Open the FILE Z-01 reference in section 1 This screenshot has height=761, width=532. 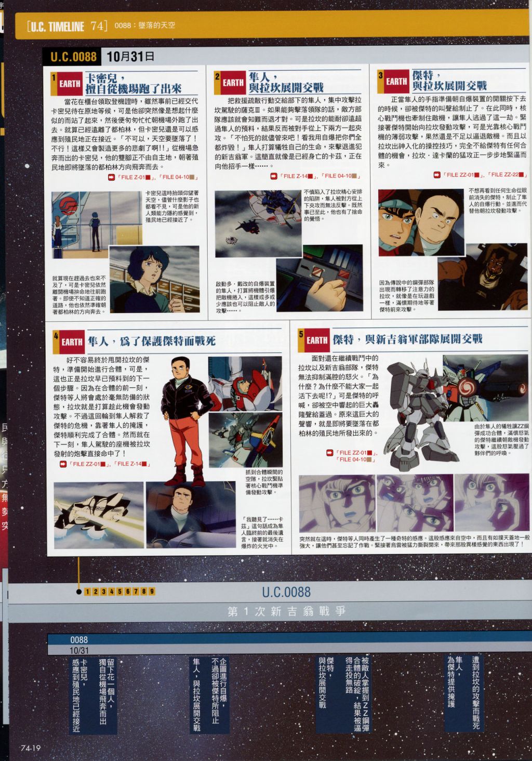click(136, 178)
